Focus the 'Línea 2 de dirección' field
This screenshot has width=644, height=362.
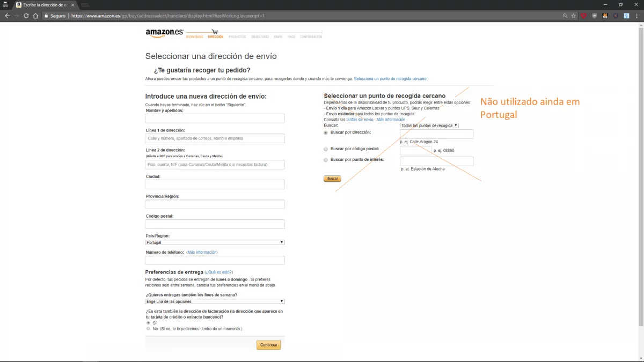coord(215,165)
